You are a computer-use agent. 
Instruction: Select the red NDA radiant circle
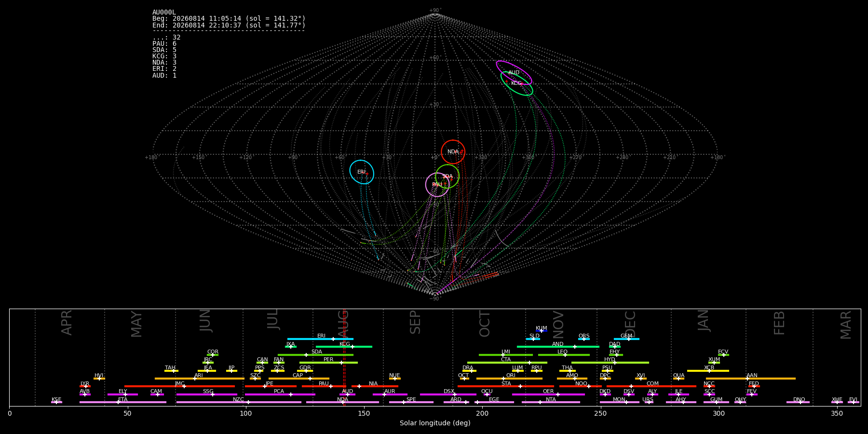pos(453,152)
